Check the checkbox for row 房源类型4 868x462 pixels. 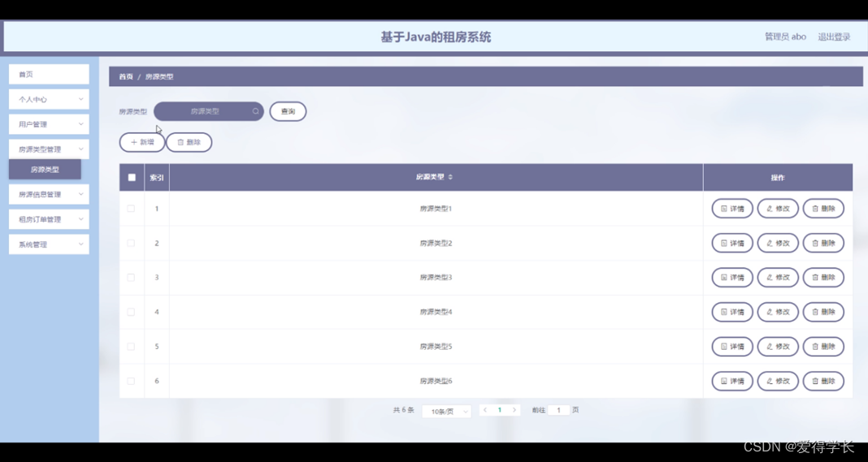point(131,312)
